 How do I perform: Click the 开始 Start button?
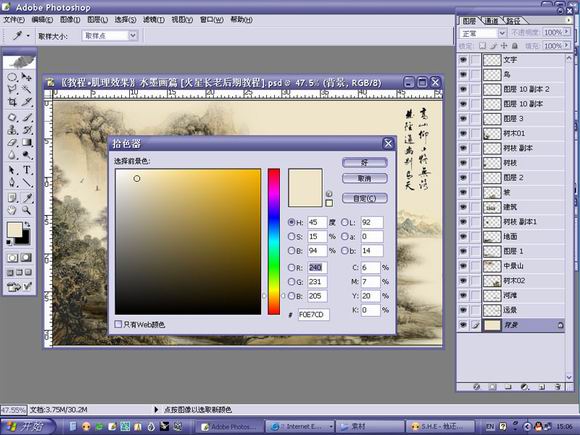27,426
